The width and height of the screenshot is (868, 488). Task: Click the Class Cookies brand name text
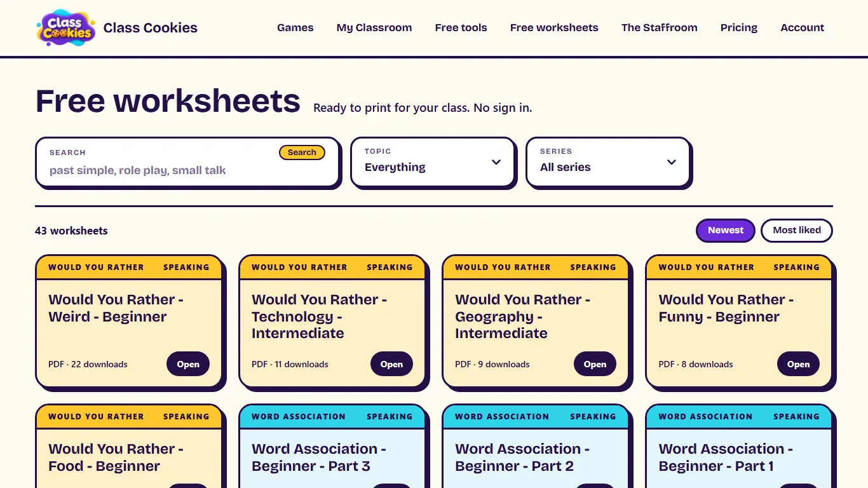(151, 28)
